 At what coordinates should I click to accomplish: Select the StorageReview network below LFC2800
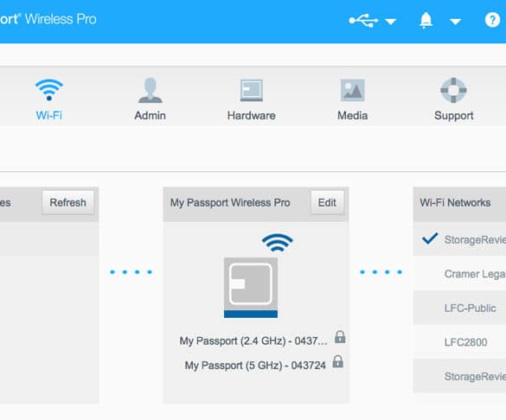click(459, 376)
